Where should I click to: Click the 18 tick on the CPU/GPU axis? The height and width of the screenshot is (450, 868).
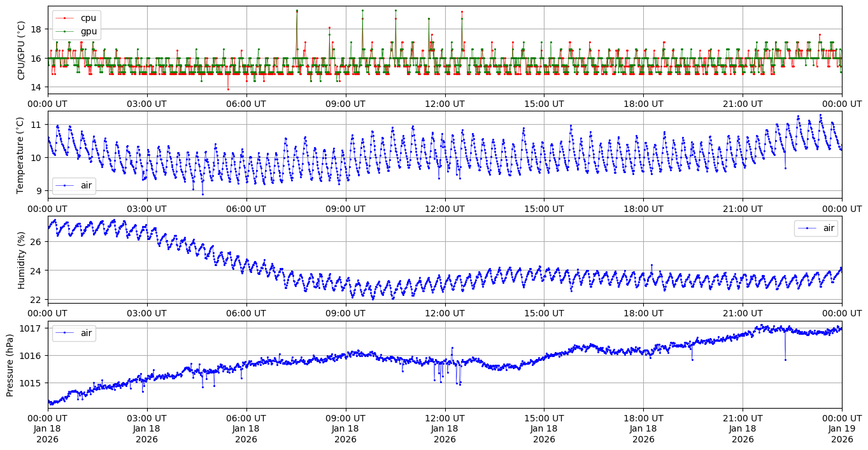[36, 29]
